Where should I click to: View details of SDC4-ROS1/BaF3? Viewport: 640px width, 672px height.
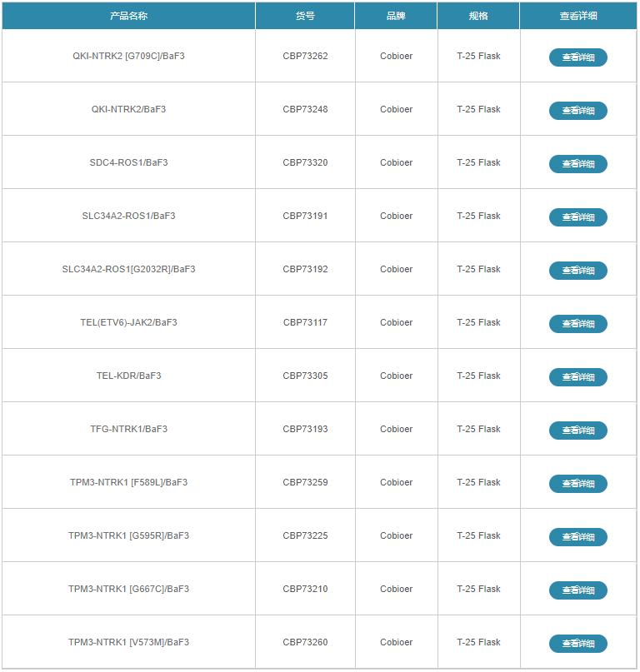577,164
